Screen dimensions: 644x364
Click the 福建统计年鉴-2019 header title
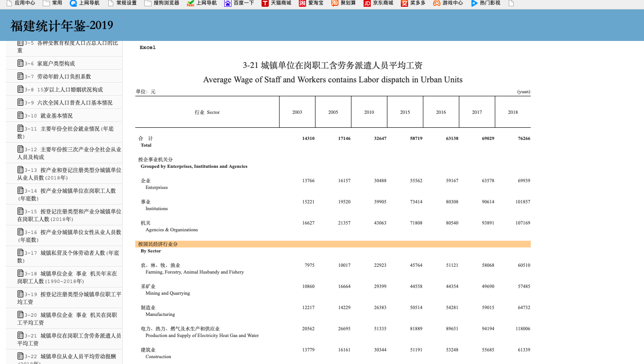pyautogui.click(x=62, y=25)
